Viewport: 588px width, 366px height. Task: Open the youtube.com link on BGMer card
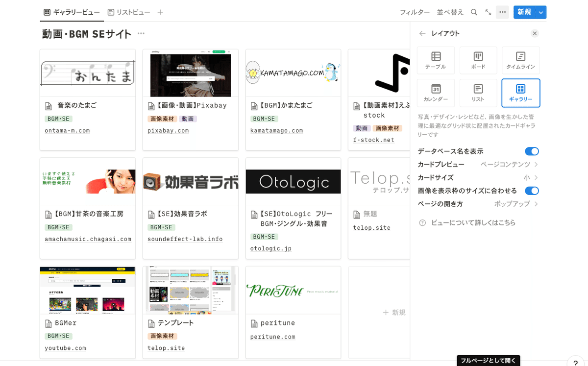point(65,348)
